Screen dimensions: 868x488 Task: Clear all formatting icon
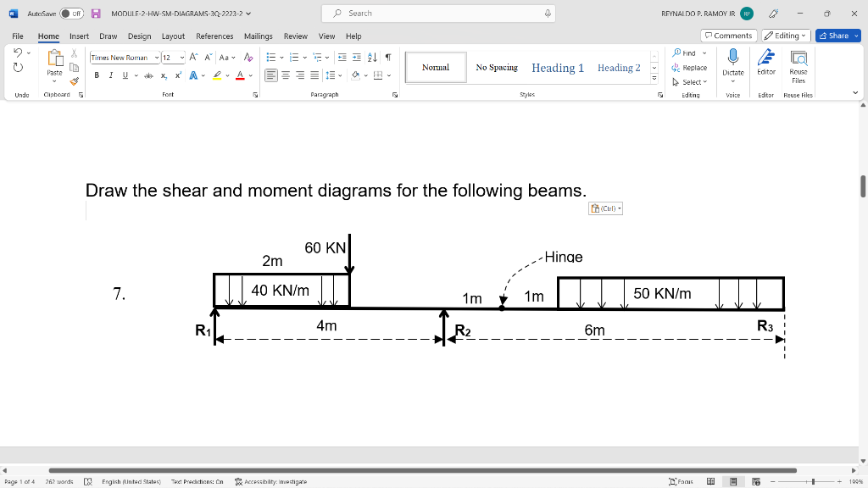pyautogui.click(x=248, y=57)
